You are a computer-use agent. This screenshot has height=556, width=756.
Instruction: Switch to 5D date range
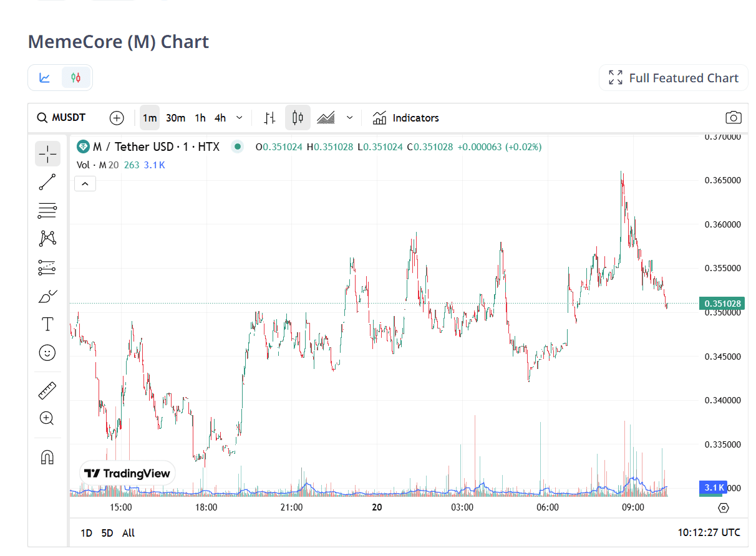(x=107, y=533)
